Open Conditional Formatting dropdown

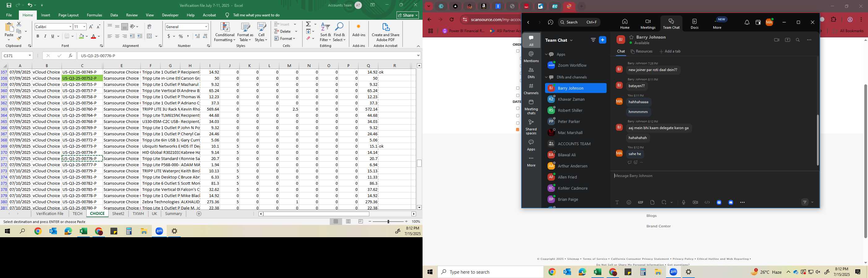(225, 32)
